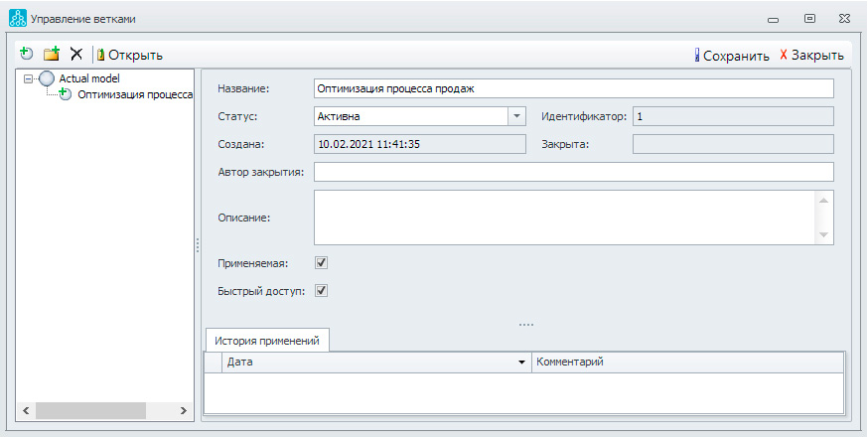Click the Автор закрытия input field
Image resolution: width=868 pixels, height=438 pixels.
pyautogui.click(x=572, y=173)
